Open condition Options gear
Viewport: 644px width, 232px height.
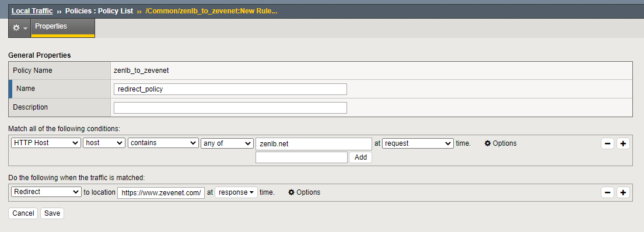(501, 143)
